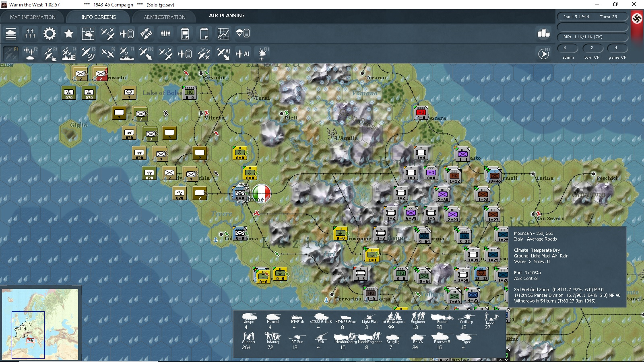Select F10 air transfer mode
Screen dimensions: 644x362
(x=146, y=53)
